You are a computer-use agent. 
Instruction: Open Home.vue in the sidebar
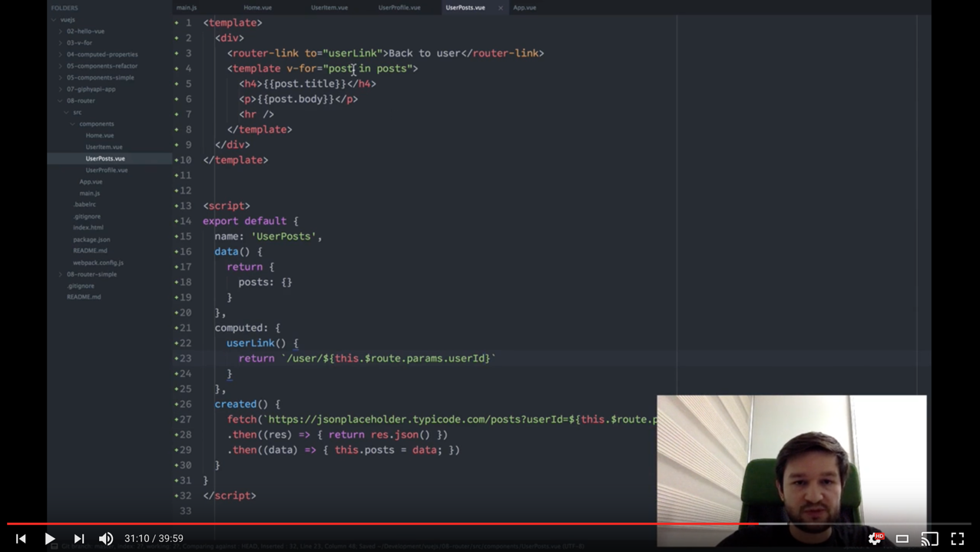point(100,135)
